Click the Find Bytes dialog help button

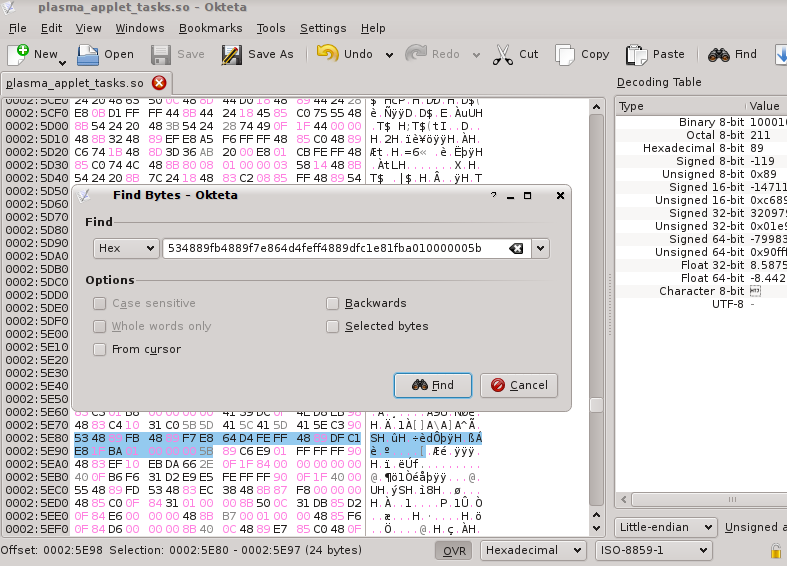(494, 195)
